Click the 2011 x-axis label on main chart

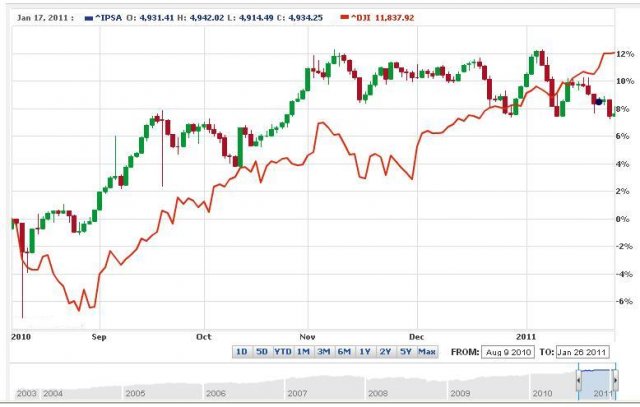pyautogui.click(x=526, y=337)
